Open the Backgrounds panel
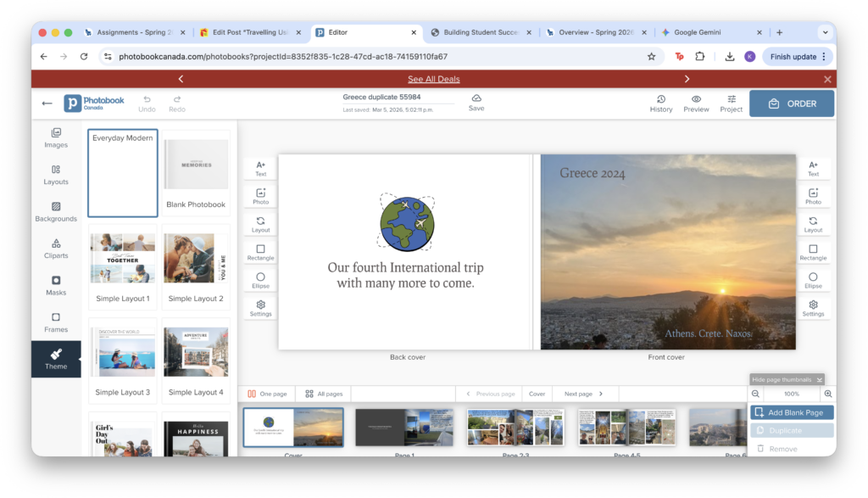Screen dimensions: 868x498 coord(56,211)
